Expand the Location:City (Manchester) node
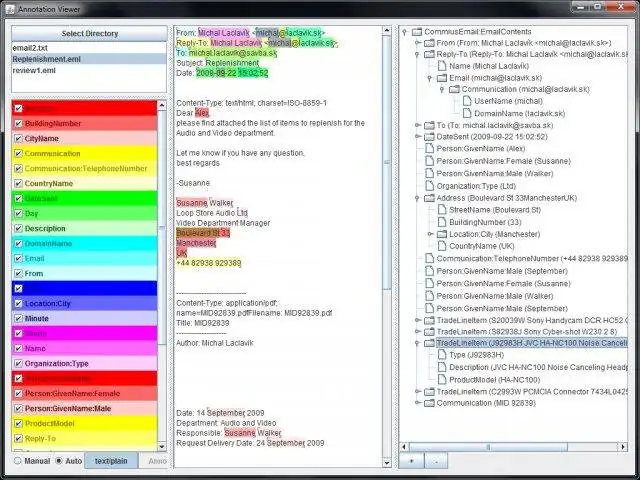 point(430,234)
